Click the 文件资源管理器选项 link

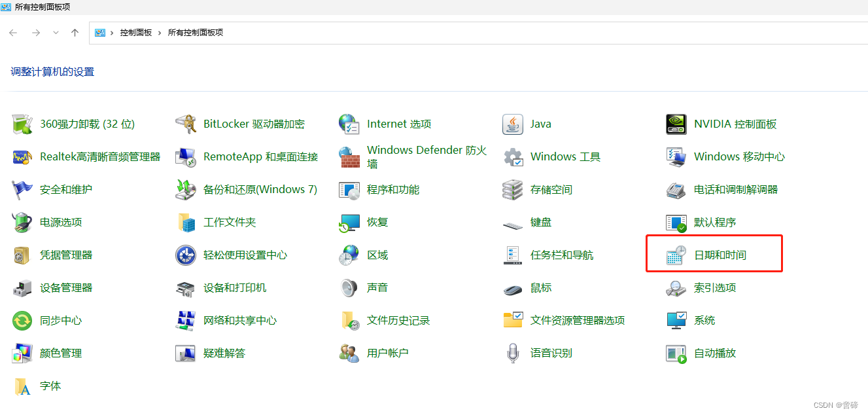coord(578,320)
